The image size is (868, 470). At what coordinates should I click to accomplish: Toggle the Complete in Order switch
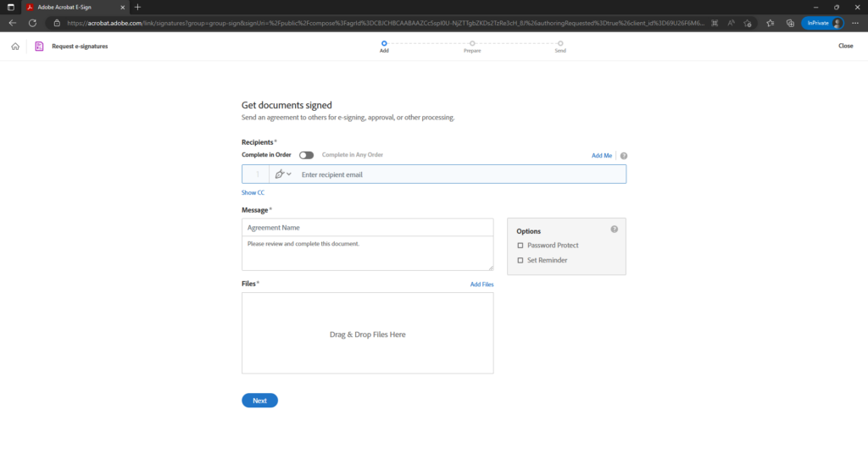click(x=306, y=155)
